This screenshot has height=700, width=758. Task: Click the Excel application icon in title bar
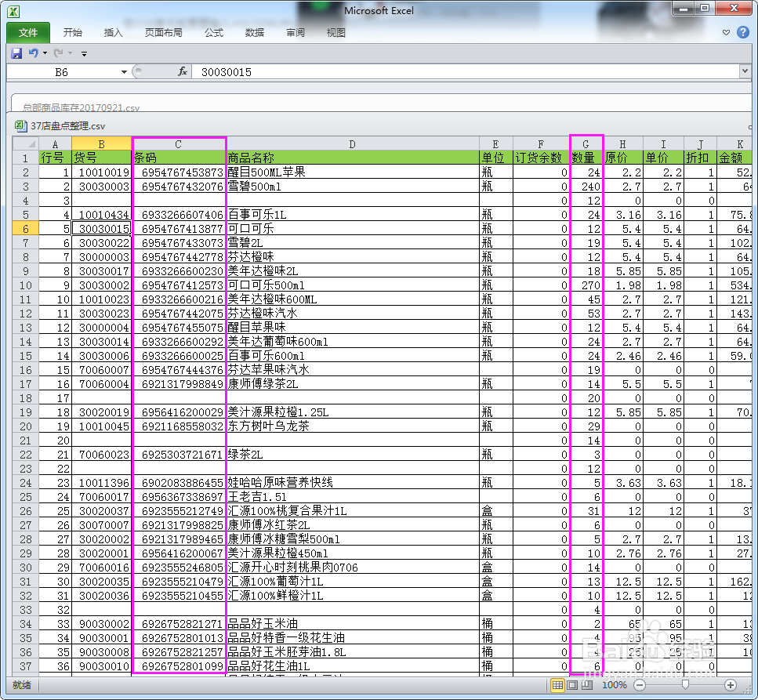coord(13,12)
